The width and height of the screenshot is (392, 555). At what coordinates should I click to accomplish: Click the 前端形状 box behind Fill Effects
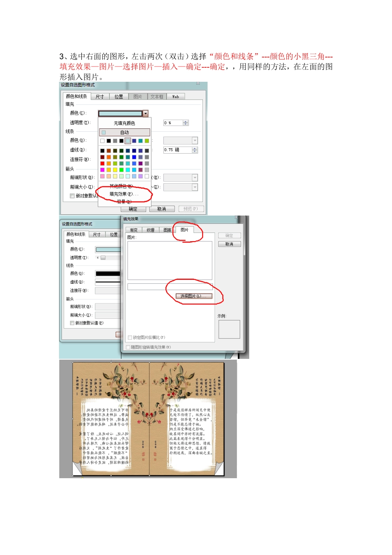pyautogui.click(x=108, y=307)
